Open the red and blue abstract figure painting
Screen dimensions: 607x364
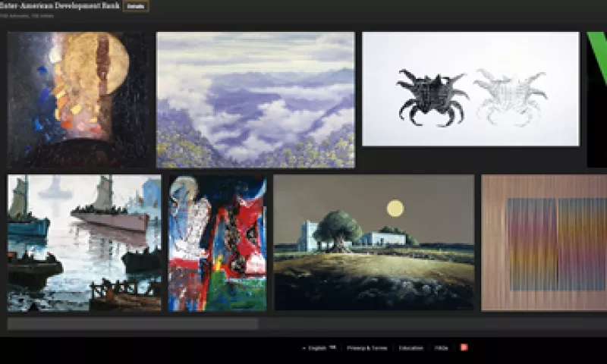(218, 243)
